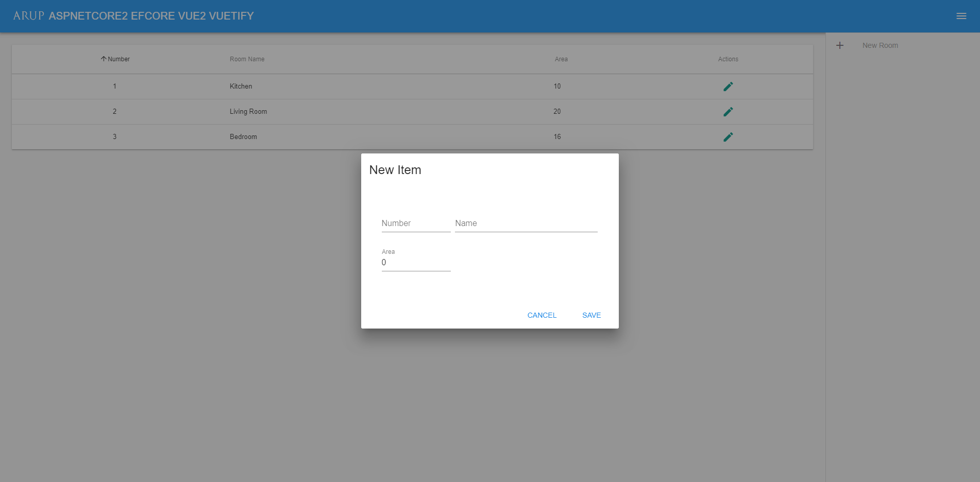Toggle sorting on the Room Name column
The height and width of the screenshot is (482, 980).
pos(247,59)
